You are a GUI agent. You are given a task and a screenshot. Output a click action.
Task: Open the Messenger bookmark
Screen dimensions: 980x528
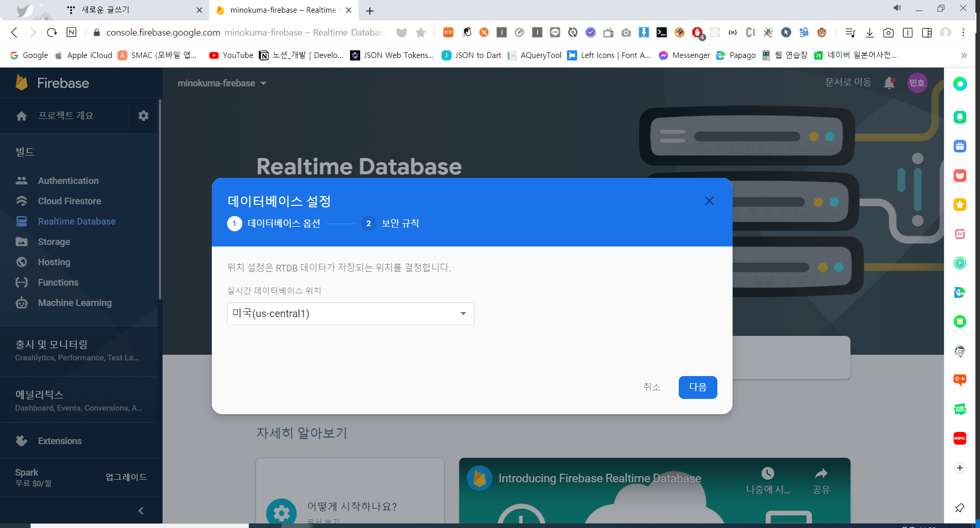[x=684, y=55]
